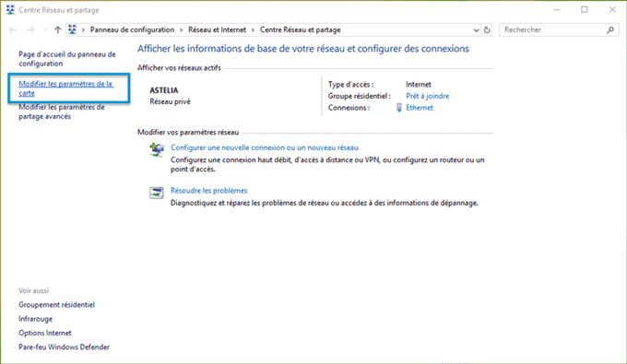Expand the chevron after Réseau et Internet
Image resolution: width=627 pixels, height=364 pixels.
254,30
